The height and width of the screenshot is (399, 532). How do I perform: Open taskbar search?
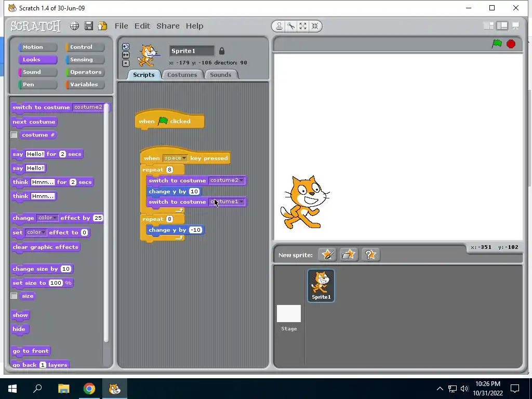tap(37, 389)
